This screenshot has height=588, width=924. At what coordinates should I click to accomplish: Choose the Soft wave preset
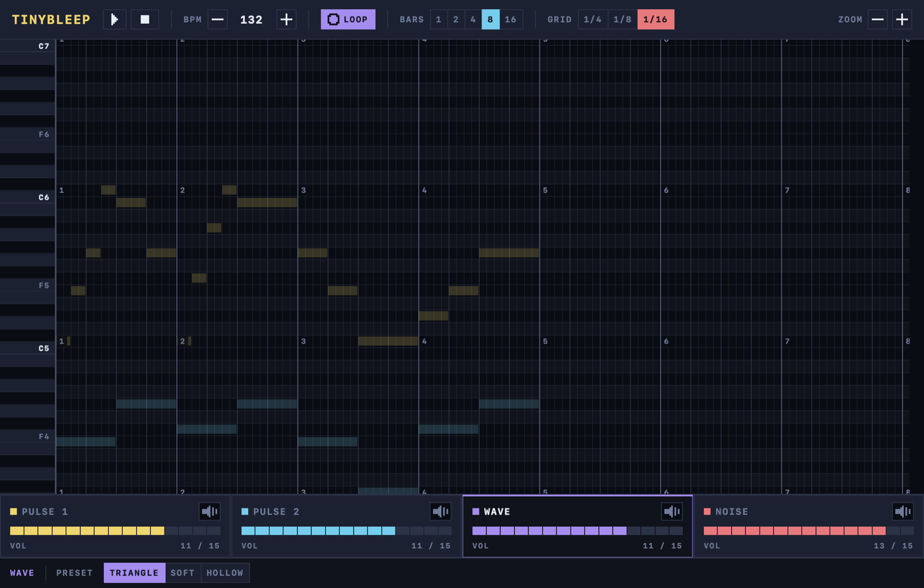click(x=182, y=573)
